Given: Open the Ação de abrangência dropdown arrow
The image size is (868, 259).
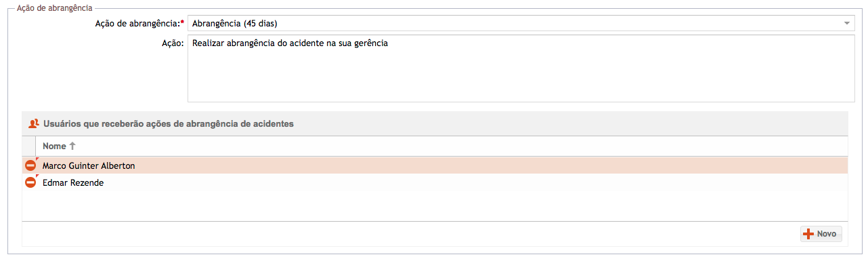Looking at the screenshot, I should [x=846, y=24].
